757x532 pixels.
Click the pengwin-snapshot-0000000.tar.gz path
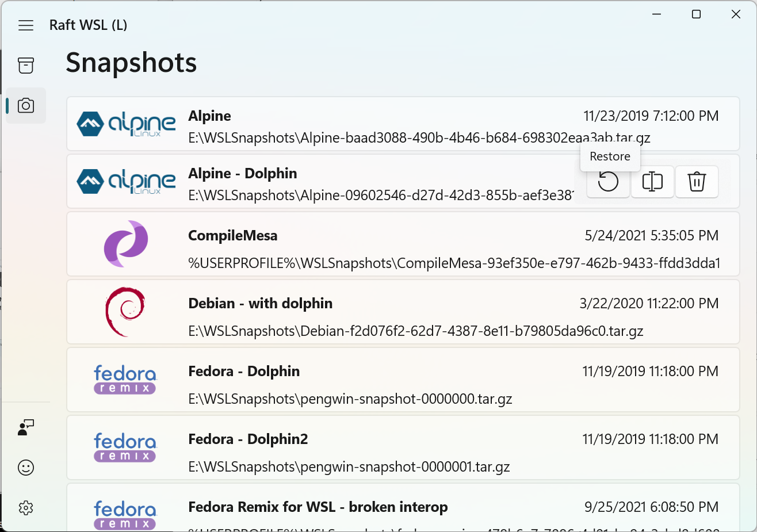pos(350,399)
